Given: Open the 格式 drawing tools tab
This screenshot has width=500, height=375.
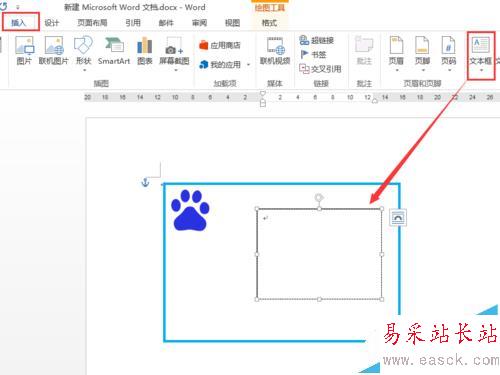Looking at the screenshot, I should click(269, 23).
